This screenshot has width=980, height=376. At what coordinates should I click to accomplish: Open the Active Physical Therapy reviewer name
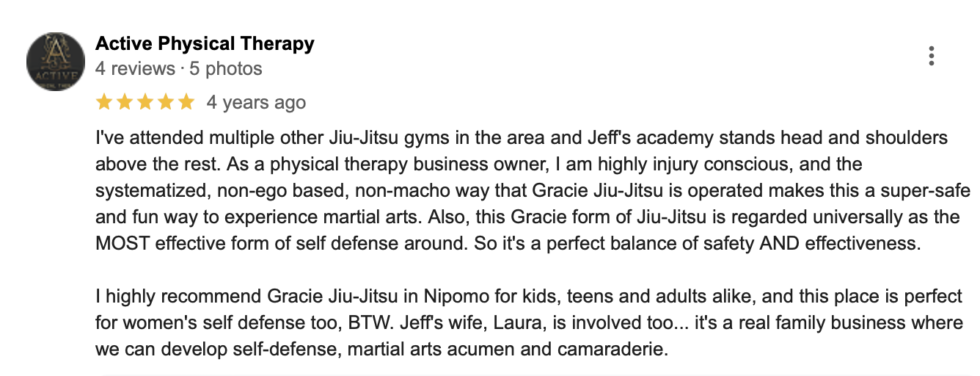[205, 43]
